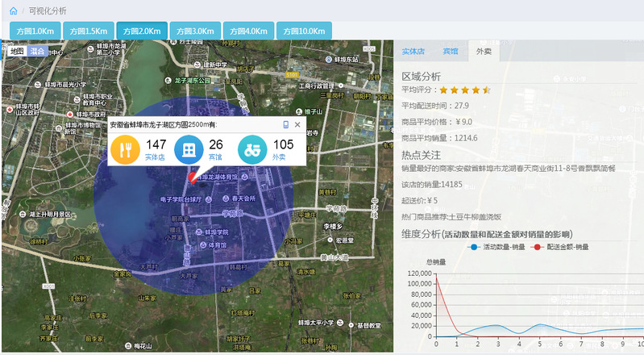Set radius to 方圆2.0Km

pyautogui.click(x=141, y=31)
